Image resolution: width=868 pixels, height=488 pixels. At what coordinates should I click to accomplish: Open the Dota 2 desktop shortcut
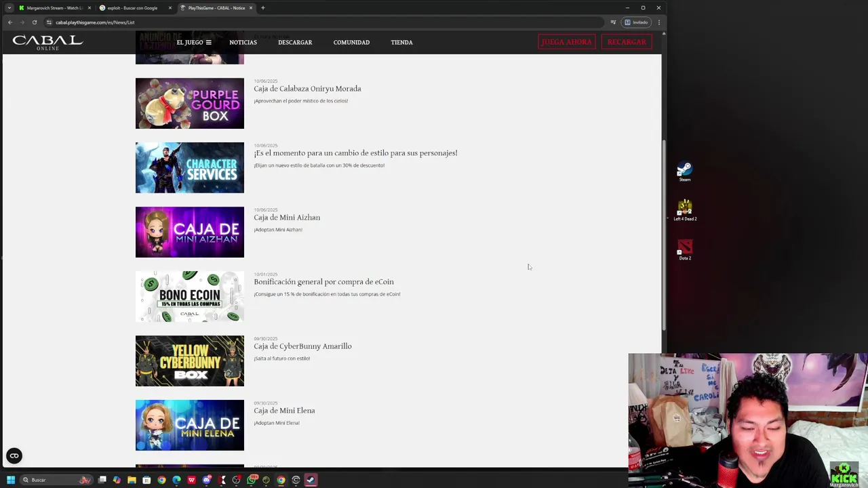(x=685, y=249)
